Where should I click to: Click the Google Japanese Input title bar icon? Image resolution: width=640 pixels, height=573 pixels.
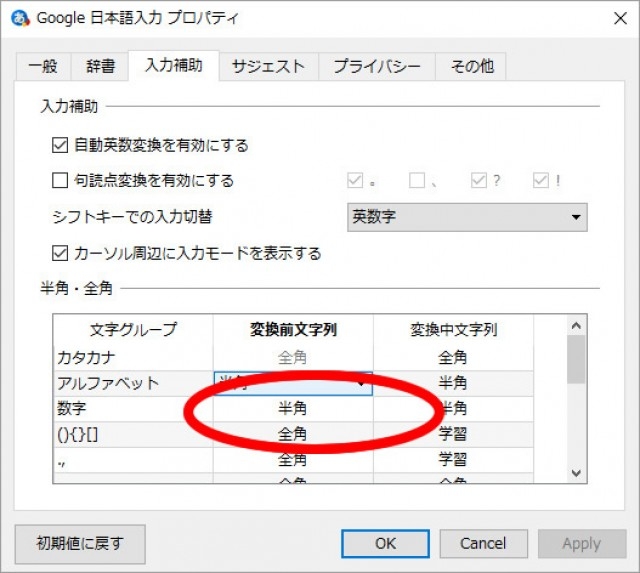pos(19,19)
